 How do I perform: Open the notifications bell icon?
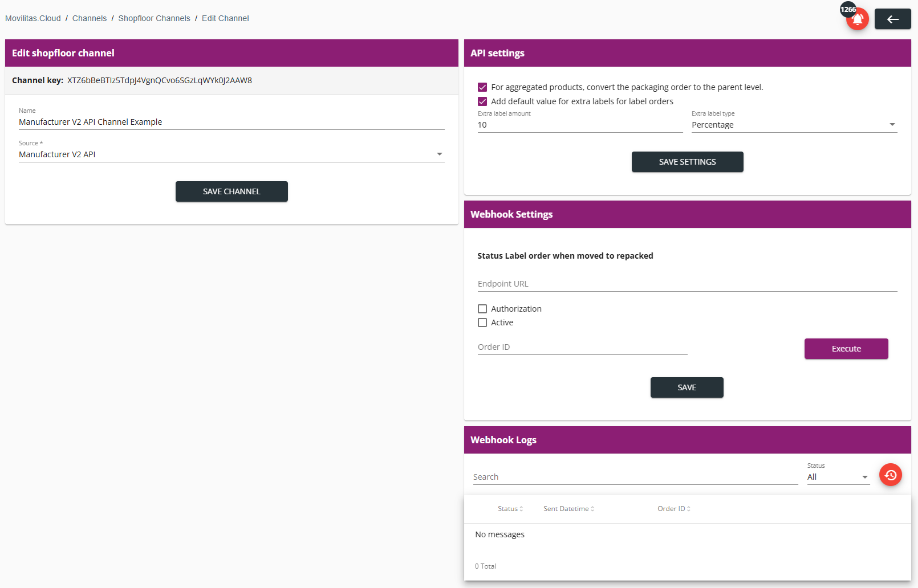857,19
